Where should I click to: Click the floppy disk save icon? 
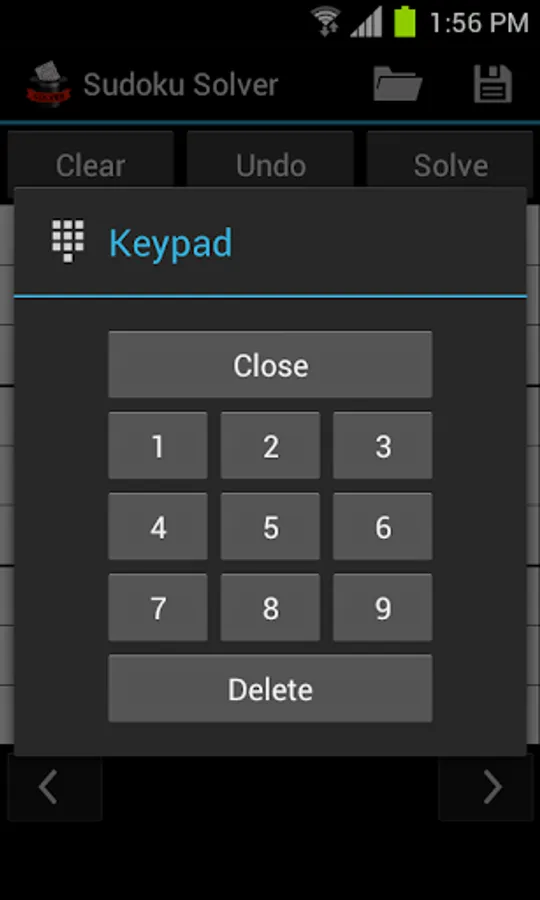coord(493,84)
